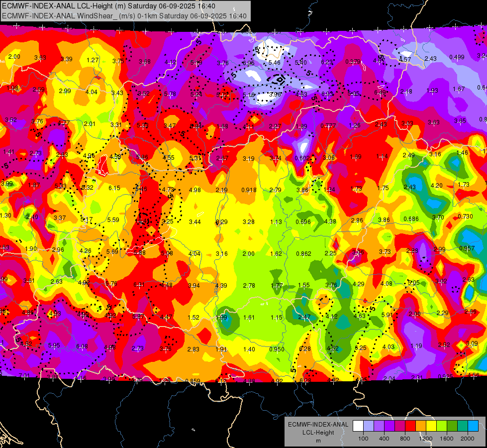Click the wind shear value 4.08
Screen dimensions: 487x448
click(387, 283)
